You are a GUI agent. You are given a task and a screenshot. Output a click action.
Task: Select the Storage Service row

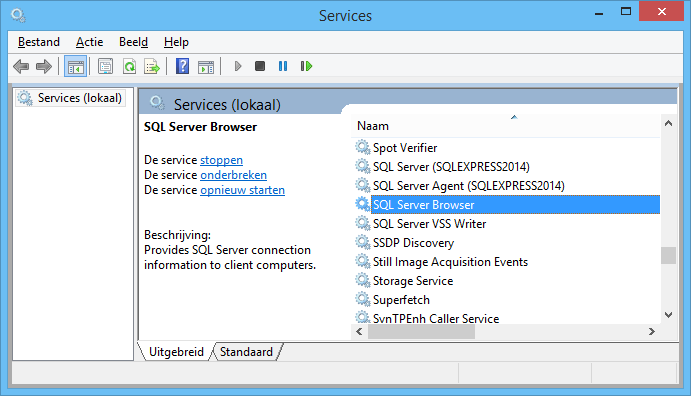pos(506,280)
